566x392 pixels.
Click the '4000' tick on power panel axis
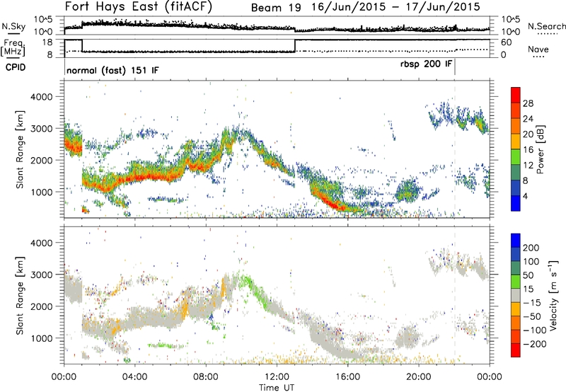[41, 97]
